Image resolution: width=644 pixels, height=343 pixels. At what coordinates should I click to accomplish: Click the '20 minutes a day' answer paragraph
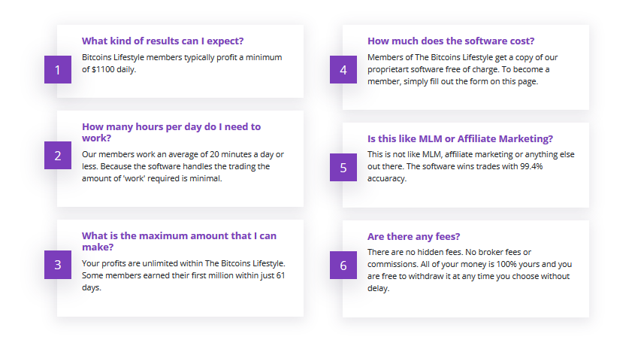[183, 166]
